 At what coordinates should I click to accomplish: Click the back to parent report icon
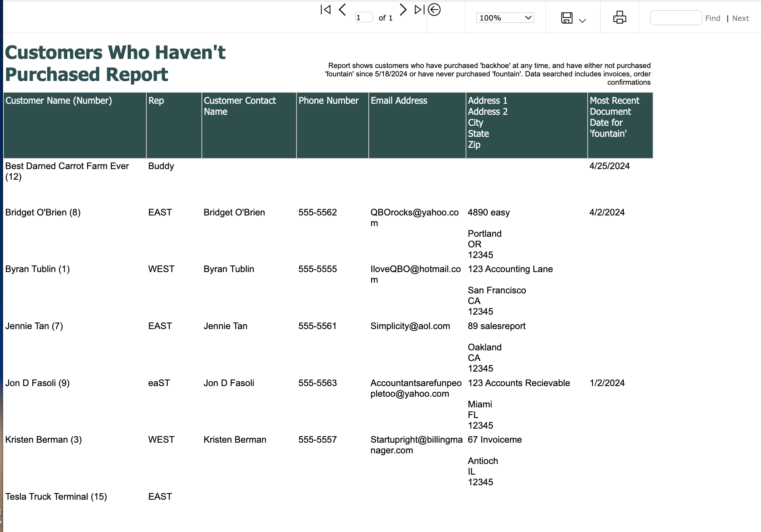[x=434, y=10]
